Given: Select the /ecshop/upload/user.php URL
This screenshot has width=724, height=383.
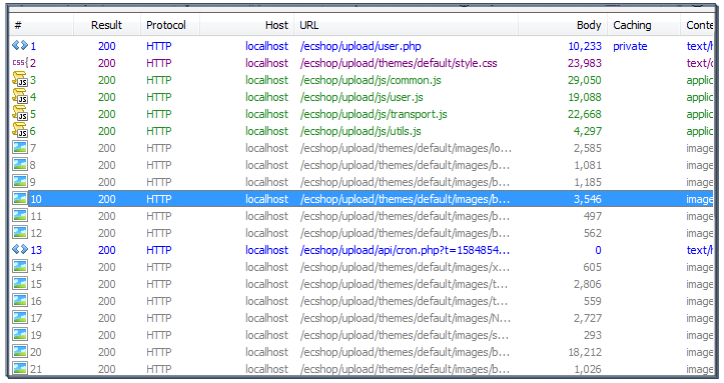Looking at the screenshot, I should click(360, 46).
